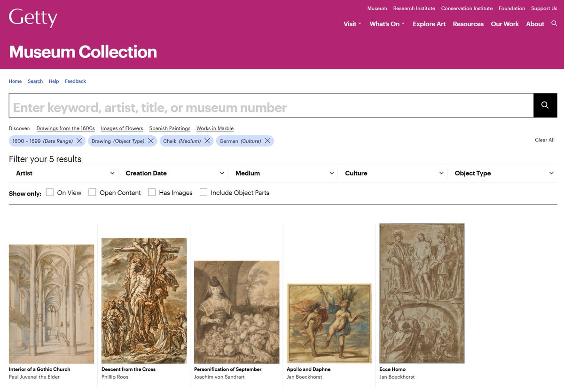Click the Search breadcrumb link
The image size is (564, 392).
tap(35, 81)
